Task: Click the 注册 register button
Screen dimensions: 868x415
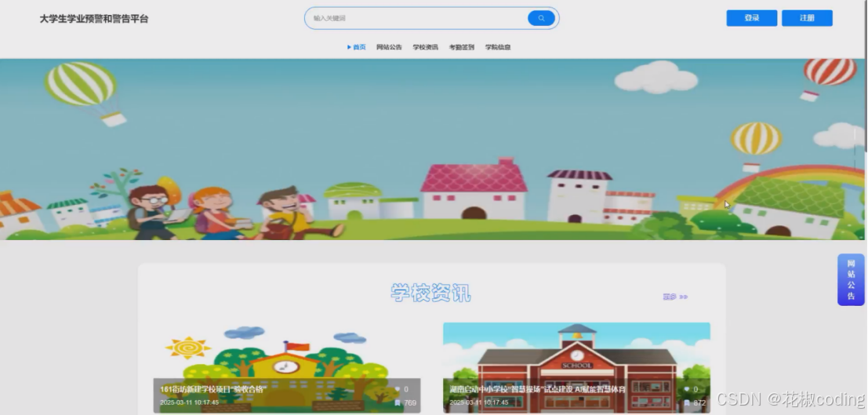Action: pyautogui.click(x=807, y=18)
